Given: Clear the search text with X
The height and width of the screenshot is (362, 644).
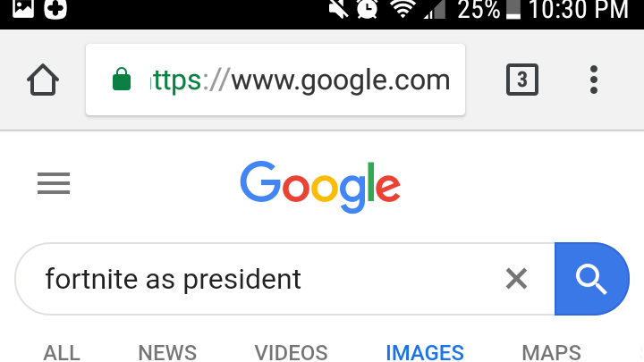Looking at the screenshot, I should click(516, 279).
